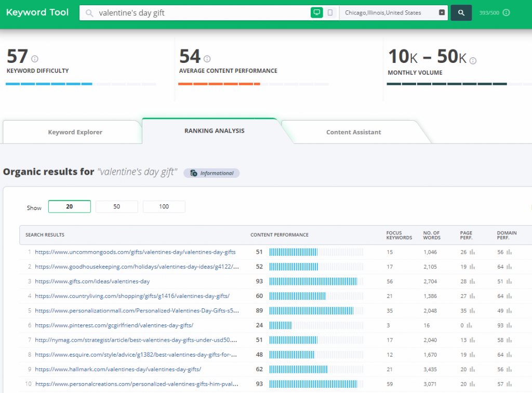Click domain perf chart icon for personalizationmall row
The width and height of the screenshot is (532, 393).
(x=509, y=310)
